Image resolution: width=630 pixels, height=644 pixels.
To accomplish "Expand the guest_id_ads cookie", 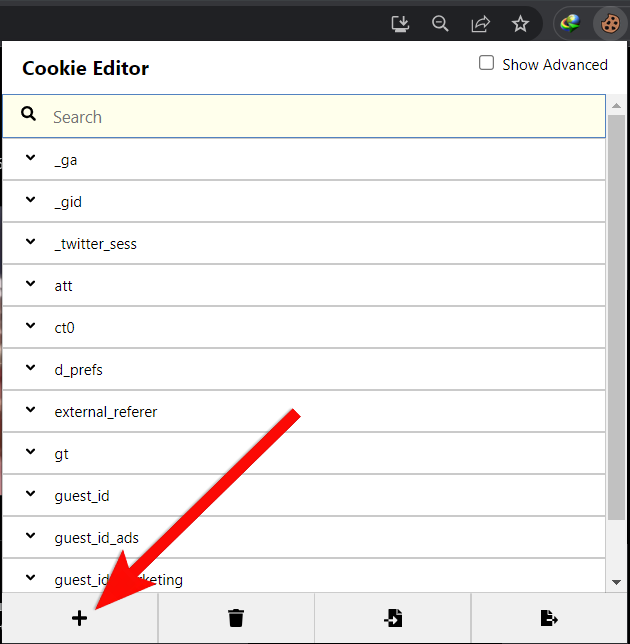I will pos(31,537).
